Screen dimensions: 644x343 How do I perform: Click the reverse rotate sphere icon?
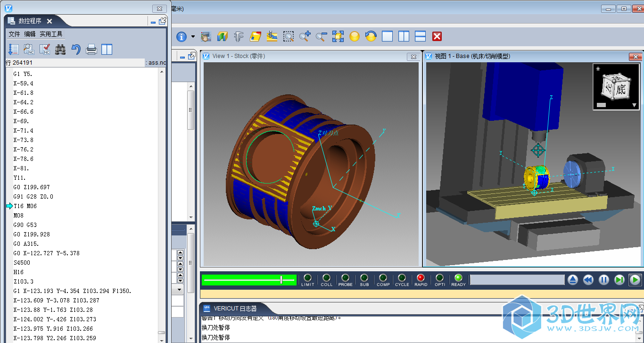[371, 36]
